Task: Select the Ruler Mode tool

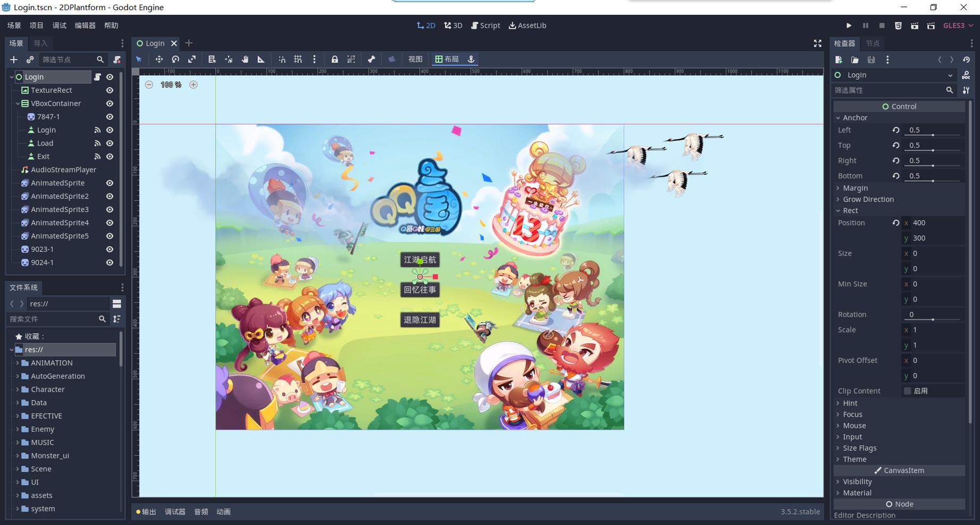Action: pos(261,60)
